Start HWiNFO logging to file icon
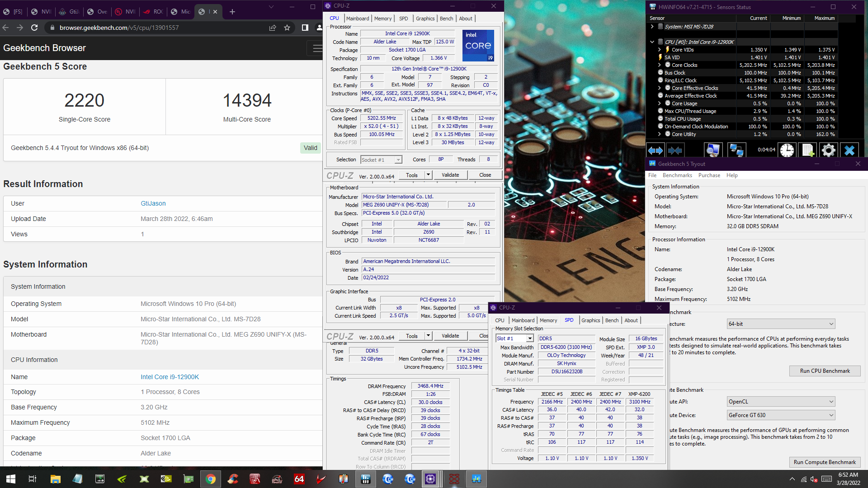 [808, 150]
